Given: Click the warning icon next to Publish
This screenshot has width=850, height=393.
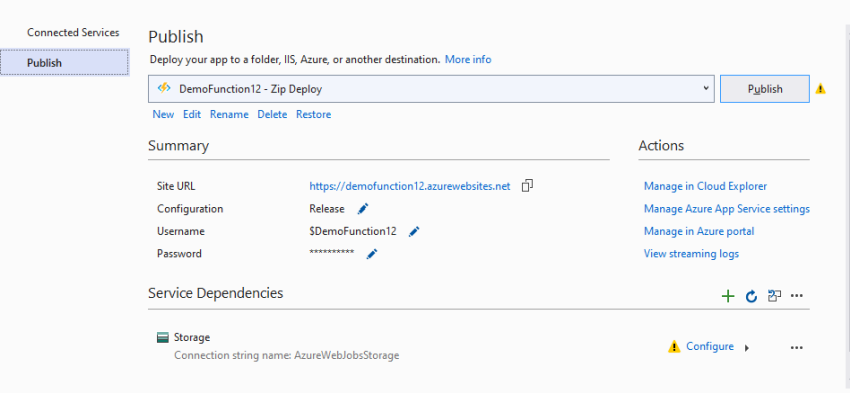Looking at the screenshot, I should click(821, 88).
